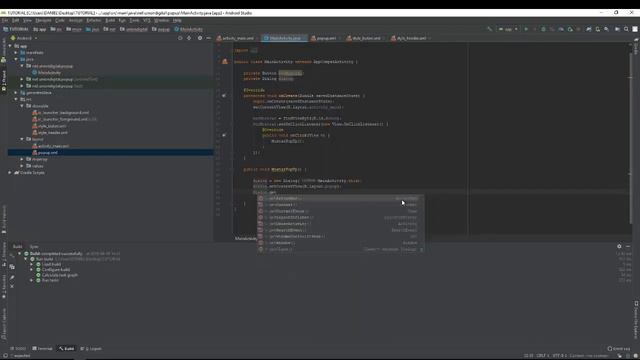Expand the mipmap folder
Image resolution: width=640 pixels, height=360 pixels.
[x=22, y=159]
